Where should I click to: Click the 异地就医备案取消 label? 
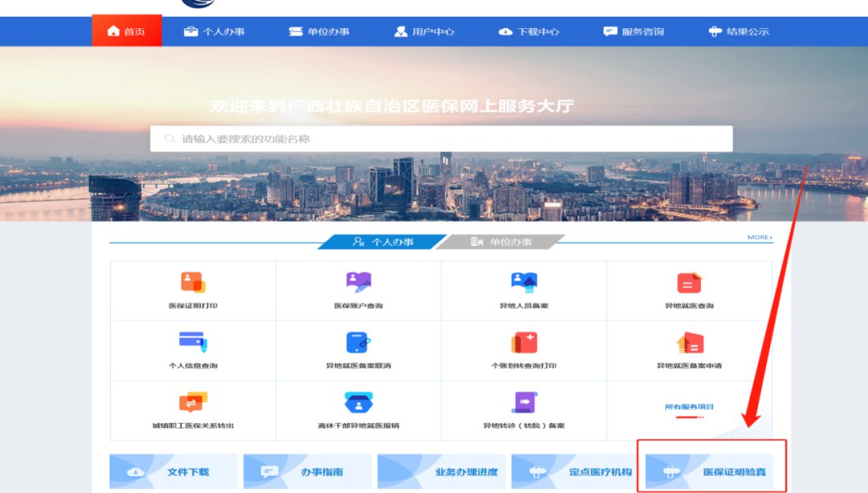[358, 366]
